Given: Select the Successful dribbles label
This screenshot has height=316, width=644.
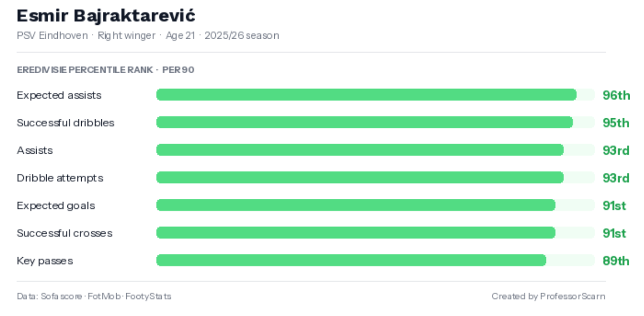Looking at the screenshot, I should 65,123.
